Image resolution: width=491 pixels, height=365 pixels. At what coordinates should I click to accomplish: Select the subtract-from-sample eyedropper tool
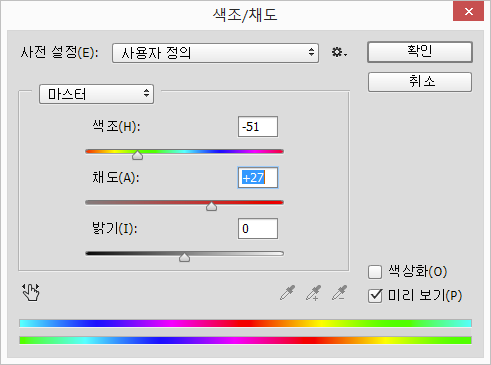coord(340,293)
